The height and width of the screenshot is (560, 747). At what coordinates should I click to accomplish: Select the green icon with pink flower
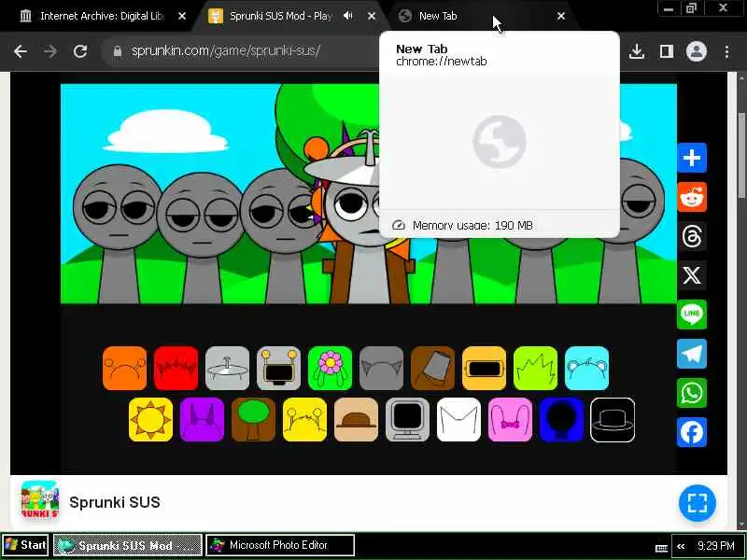click(331, 368)
